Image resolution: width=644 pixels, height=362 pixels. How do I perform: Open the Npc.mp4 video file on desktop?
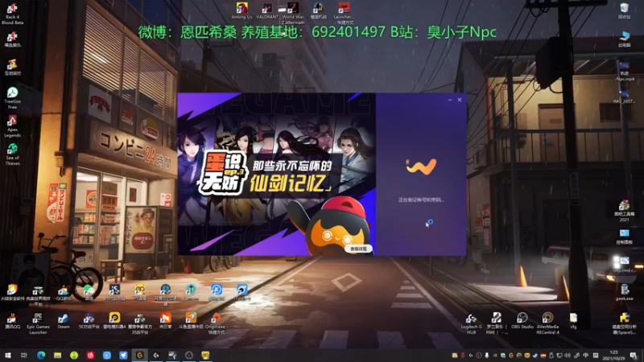tap(625, 72)
